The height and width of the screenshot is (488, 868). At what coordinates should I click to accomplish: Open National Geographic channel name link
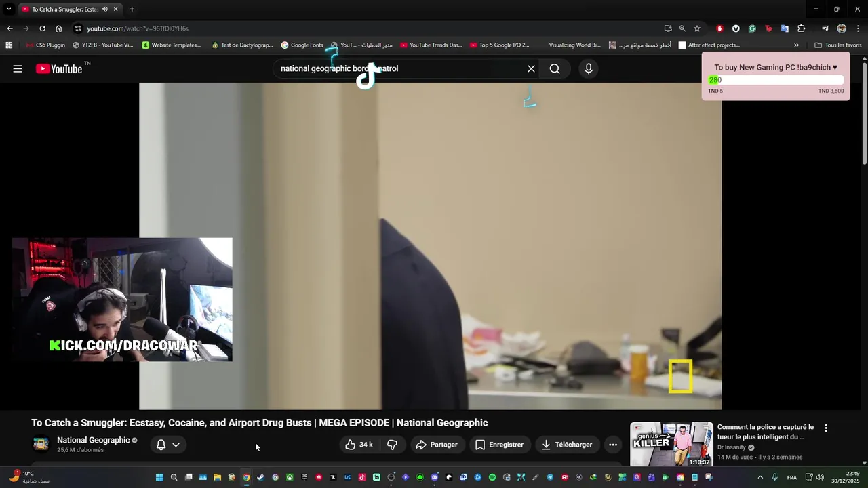pos(93,440)
